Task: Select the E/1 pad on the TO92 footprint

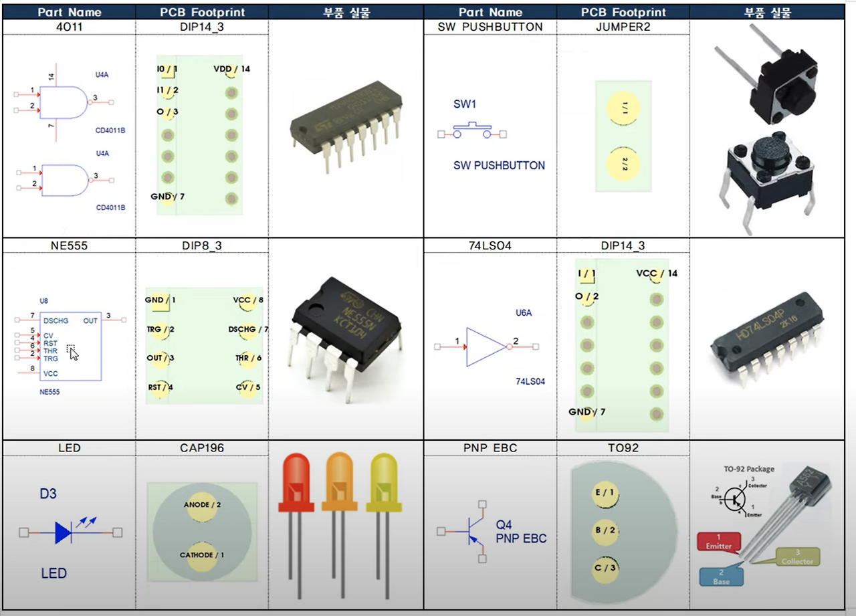Action: [x=606, y=494]
